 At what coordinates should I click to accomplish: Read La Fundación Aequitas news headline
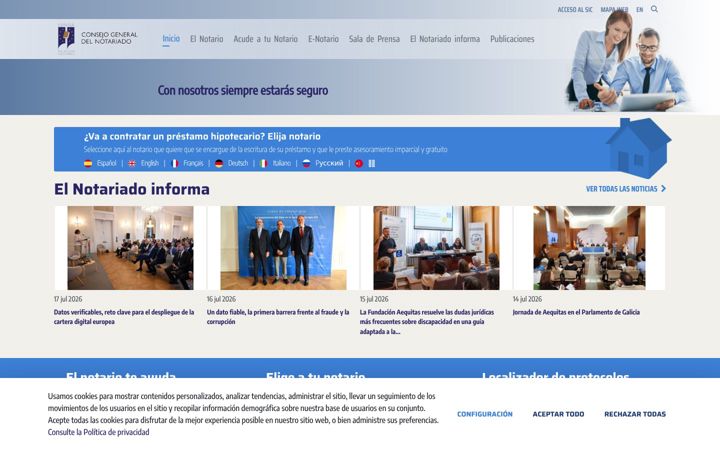427,322
